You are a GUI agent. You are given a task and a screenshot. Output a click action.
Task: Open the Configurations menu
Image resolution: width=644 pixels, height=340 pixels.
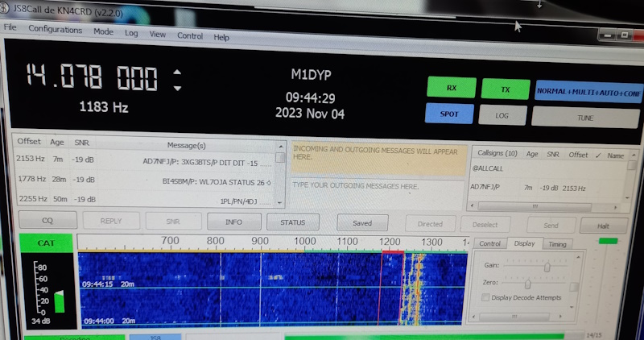[x=55, y=30]
